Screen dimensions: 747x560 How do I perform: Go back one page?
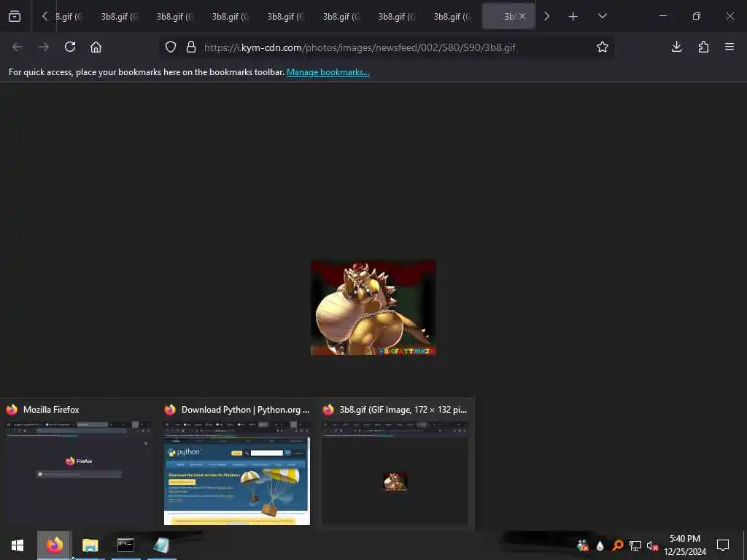point(18,47)
